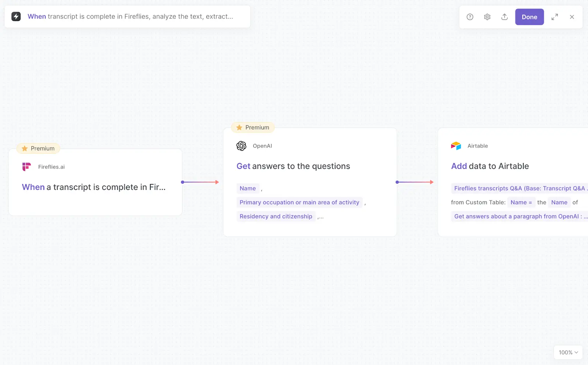Click second 'Name' tag after 'the' in Airtable
This screenshot has height=365, width=588.
click(x=559, y=202)
